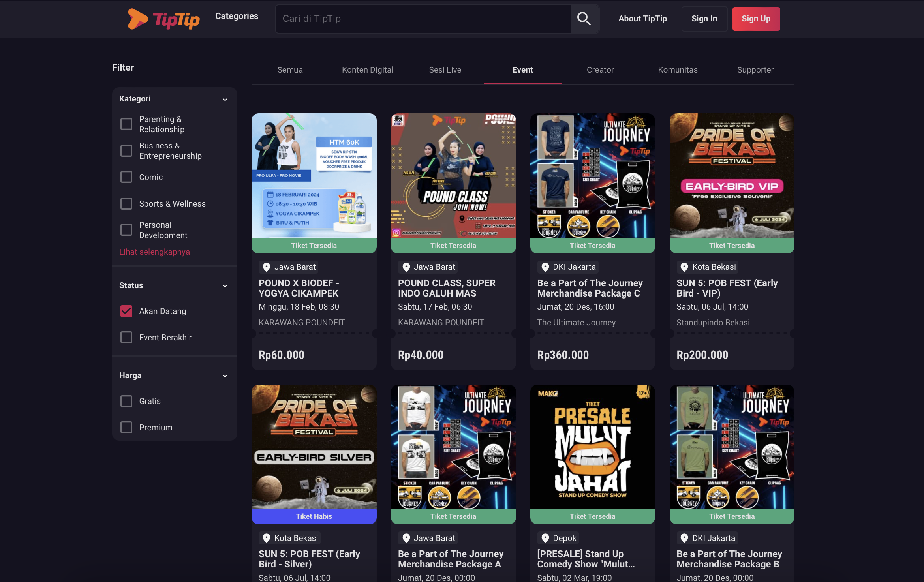Uncheck the Akan Datang status filter

126,311
